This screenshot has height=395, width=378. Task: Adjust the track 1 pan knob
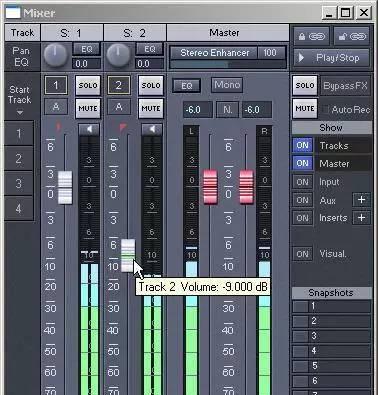pyautogui.click(x=55, y=55)
